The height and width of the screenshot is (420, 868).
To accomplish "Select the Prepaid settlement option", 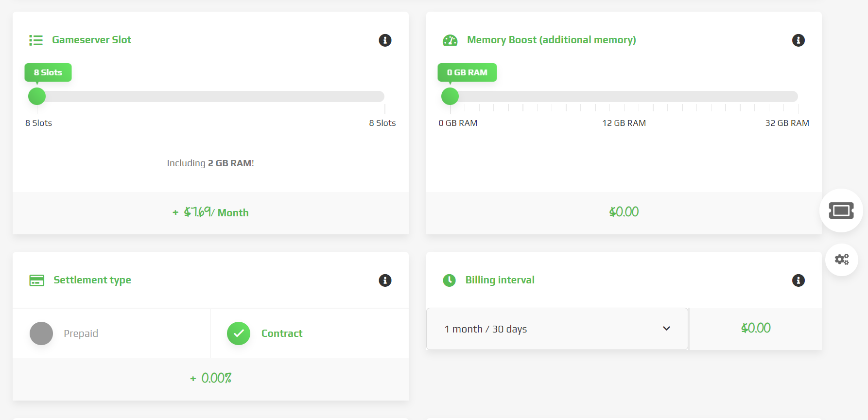I will [41, 333].
